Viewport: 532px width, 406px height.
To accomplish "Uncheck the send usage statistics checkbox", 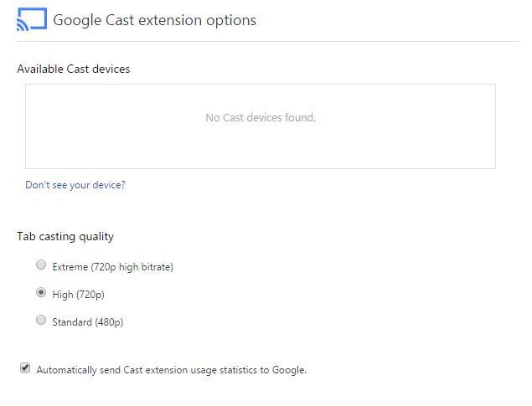I will [x=25, y=367].
